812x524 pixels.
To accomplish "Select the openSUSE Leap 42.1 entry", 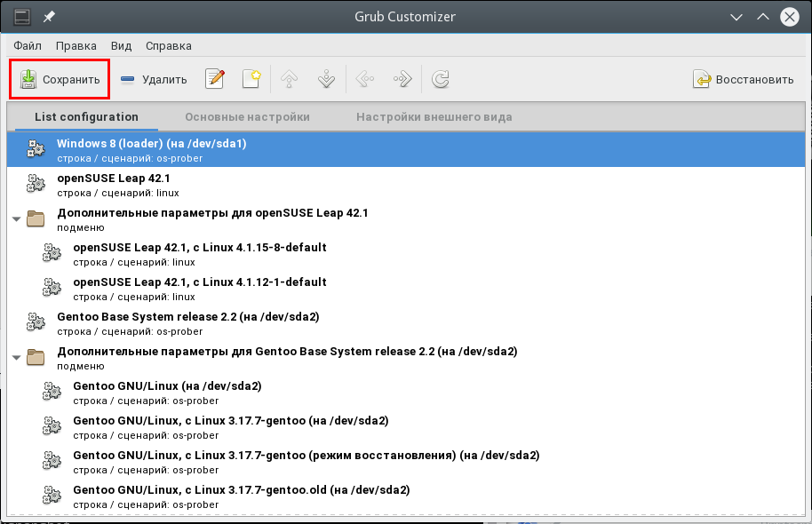I will coord(406,185).
